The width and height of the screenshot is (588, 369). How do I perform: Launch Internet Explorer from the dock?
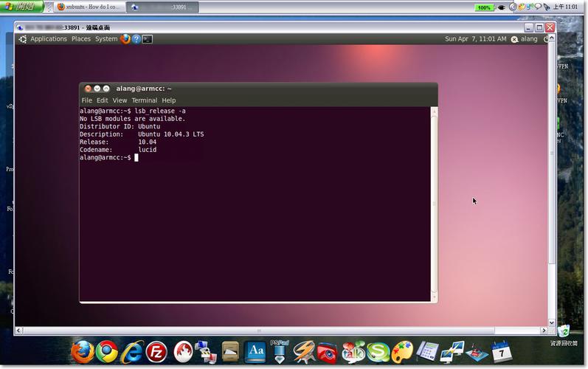[x=132, y=352]
